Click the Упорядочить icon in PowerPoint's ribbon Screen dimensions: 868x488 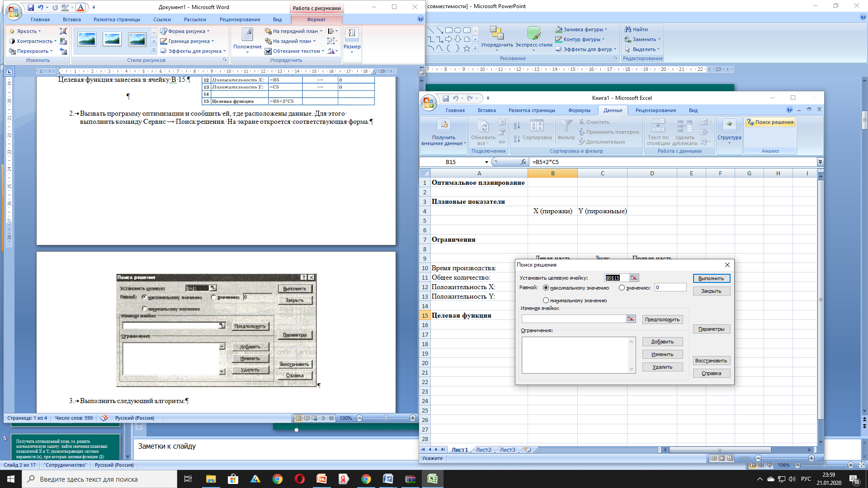[497, 33]
